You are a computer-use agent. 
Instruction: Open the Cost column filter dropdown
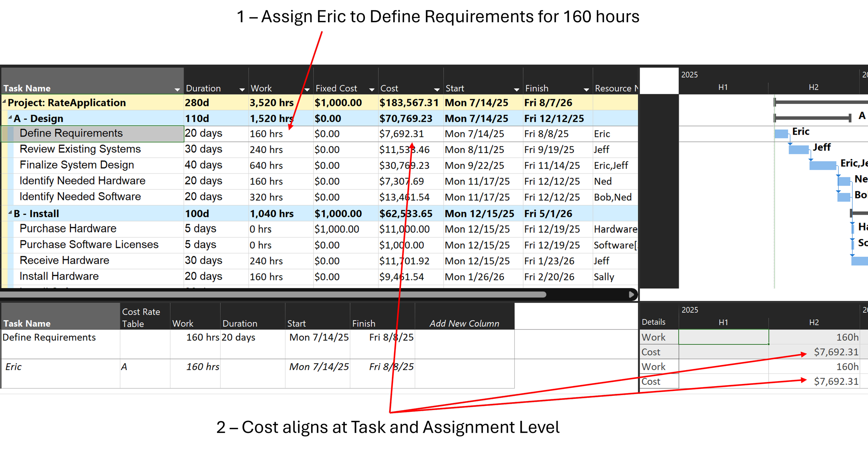coord(437,90)
